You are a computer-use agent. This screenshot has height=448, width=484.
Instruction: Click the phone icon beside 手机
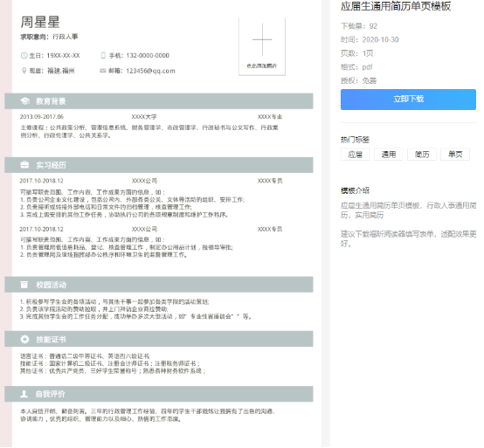pyautogui.click(x=103, y=56)
